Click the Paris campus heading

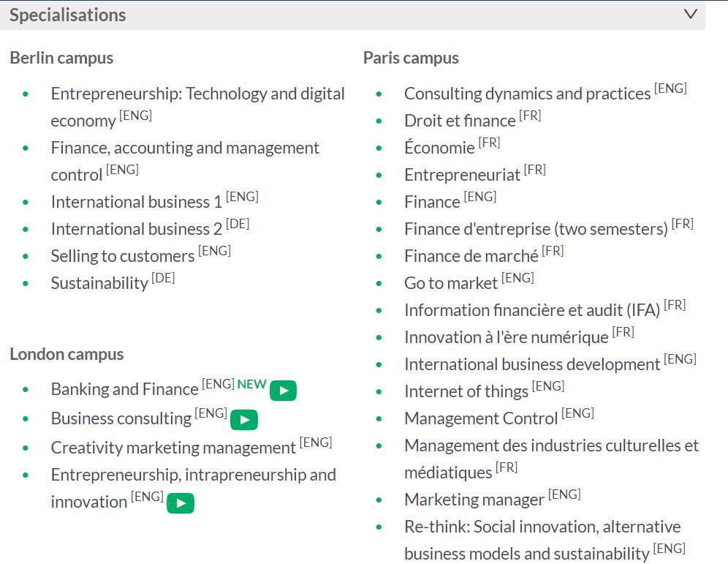(x=411, y=58)
